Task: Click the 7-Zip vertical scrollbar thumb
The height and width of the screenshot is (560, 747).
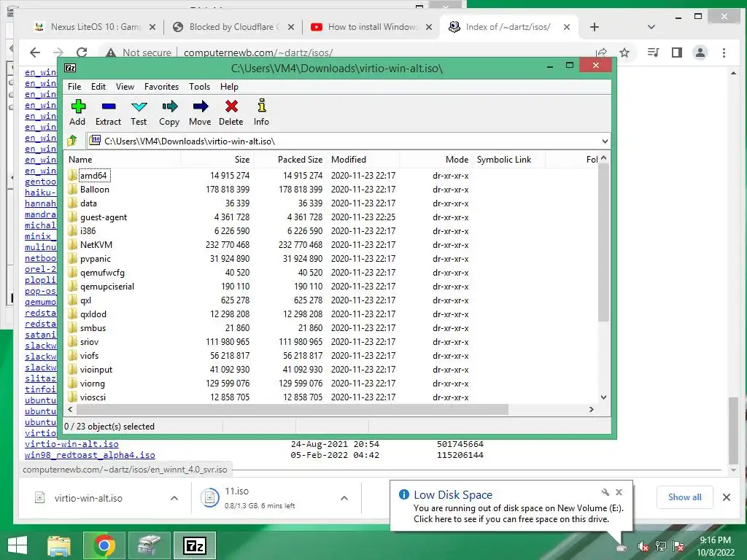Action: (603, 243)
